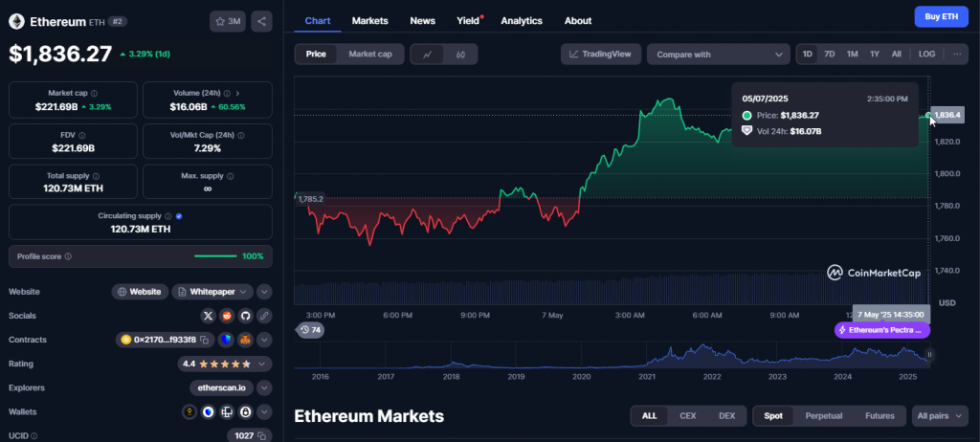Switch chart to Price view

tap(316, 55)
